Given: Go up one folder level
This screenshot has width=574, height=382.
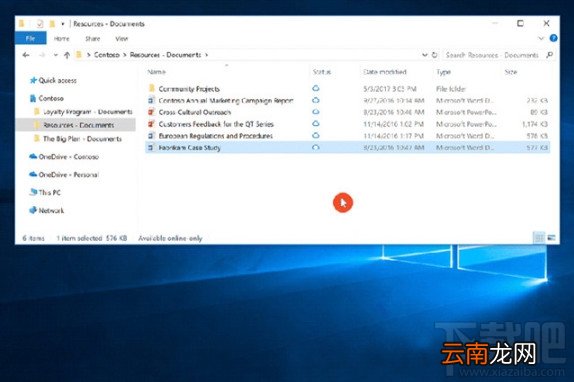Looking at the screenshot, I should click(x=67, y=55).
